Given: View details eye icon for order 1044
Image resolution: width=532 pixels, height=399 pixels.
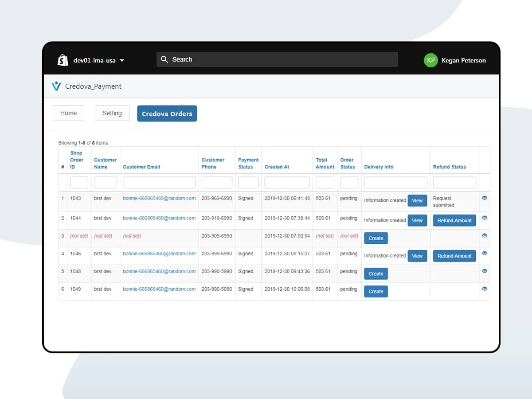Looking at the screenshot, I should (485, 218).
